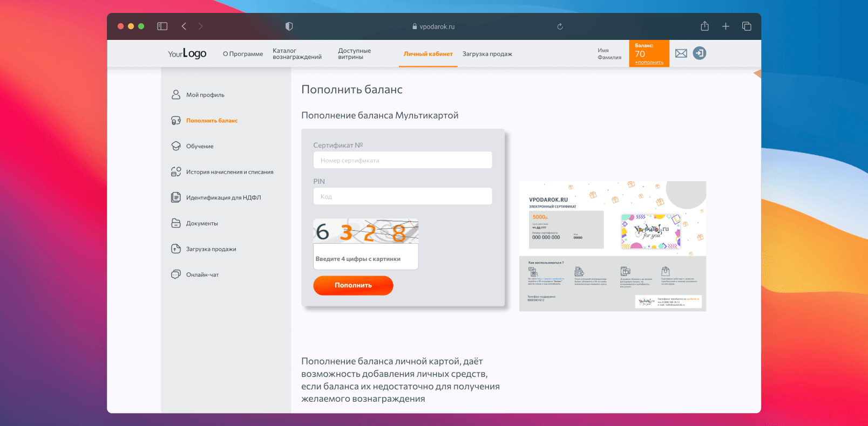Click the YourLogo site logo

click(187, 53)
